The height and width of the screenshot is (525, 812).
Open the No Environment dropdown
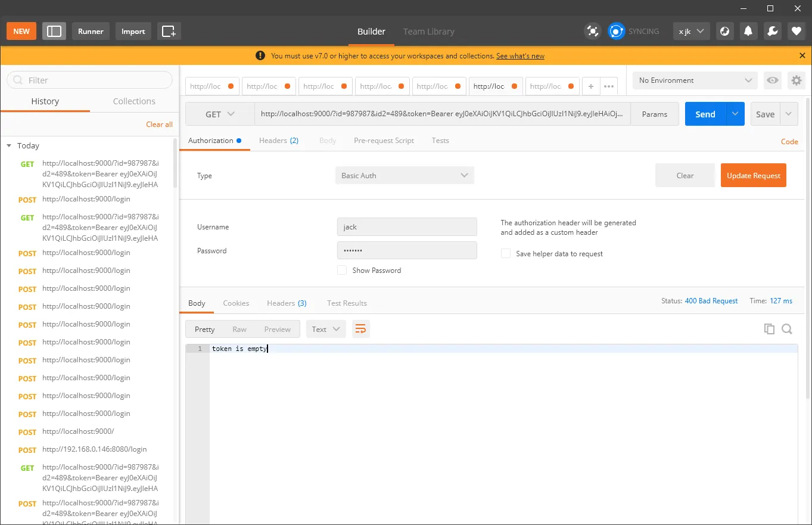tap(695, 80)
